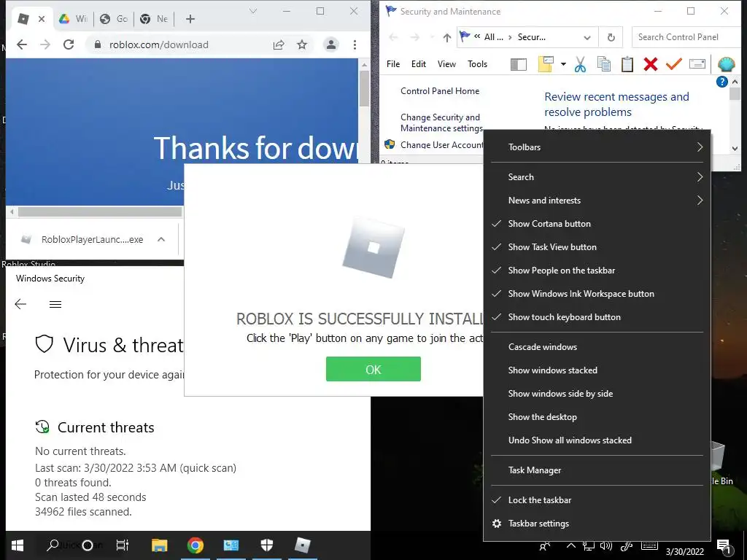This screenshot has height=560, width=747.
Task: Click the green OK button
Action: pyautogui.click(x=373, y=369)
